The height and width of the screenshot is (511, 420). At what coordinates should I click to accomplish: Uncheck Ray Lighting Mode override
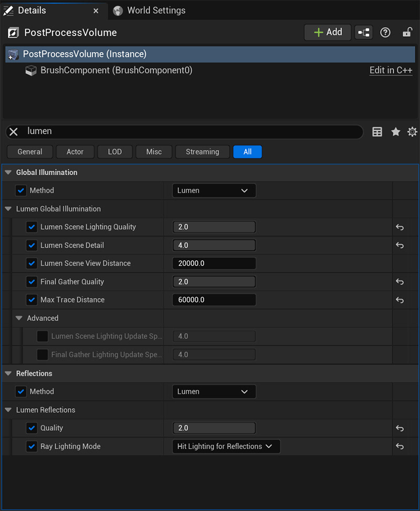pos(31,446)
